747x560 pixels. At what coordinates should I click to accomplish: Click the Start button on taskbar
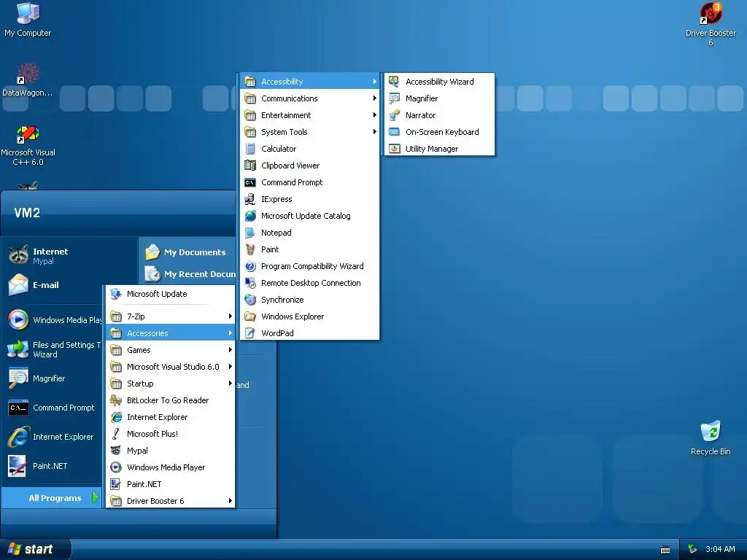[35, 549]
